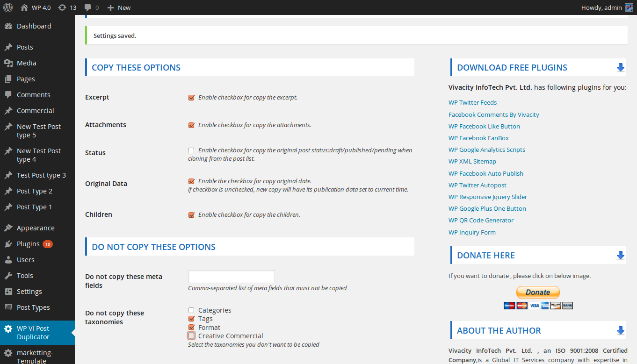The width and height of the screenshot is (637, 364).
Task: Click the Posts pushpin icon
Action: 8,47
